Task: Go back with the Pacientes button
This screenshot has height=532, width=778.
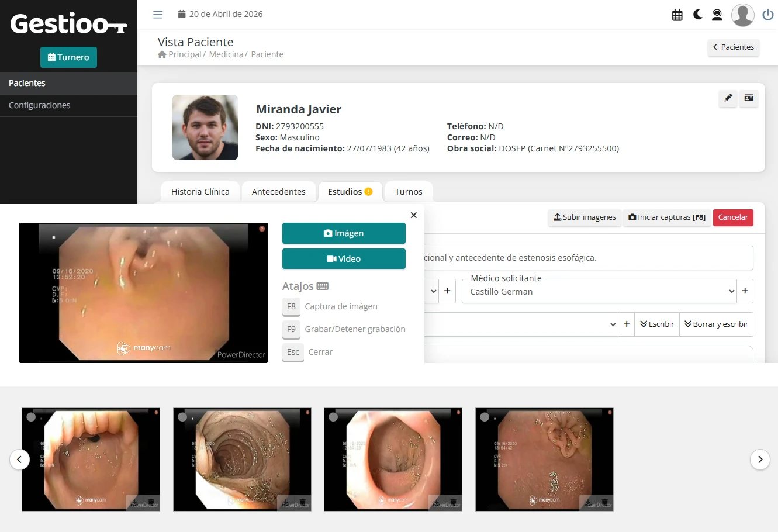Action: 734,47
